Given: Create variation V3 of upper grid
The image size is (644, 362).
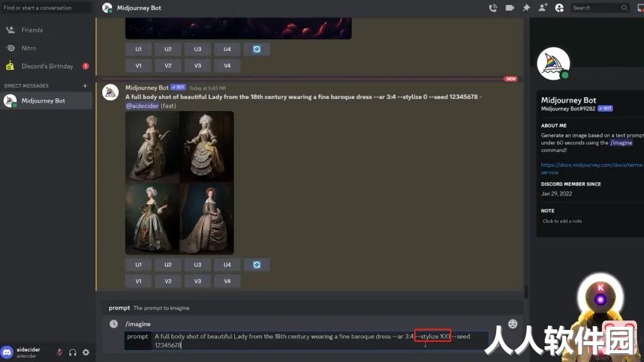Looking at the screenshot, I should 197,65.
